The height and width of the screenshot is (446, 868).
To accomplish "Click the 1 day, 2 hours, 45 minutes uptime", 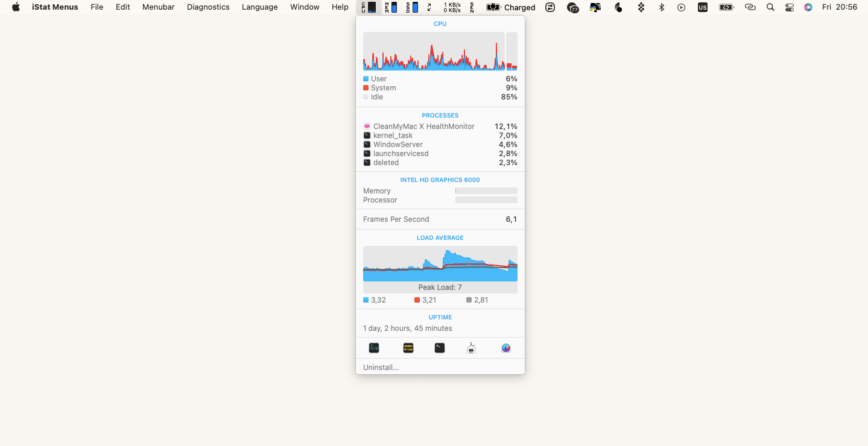I will click(408, 328).
